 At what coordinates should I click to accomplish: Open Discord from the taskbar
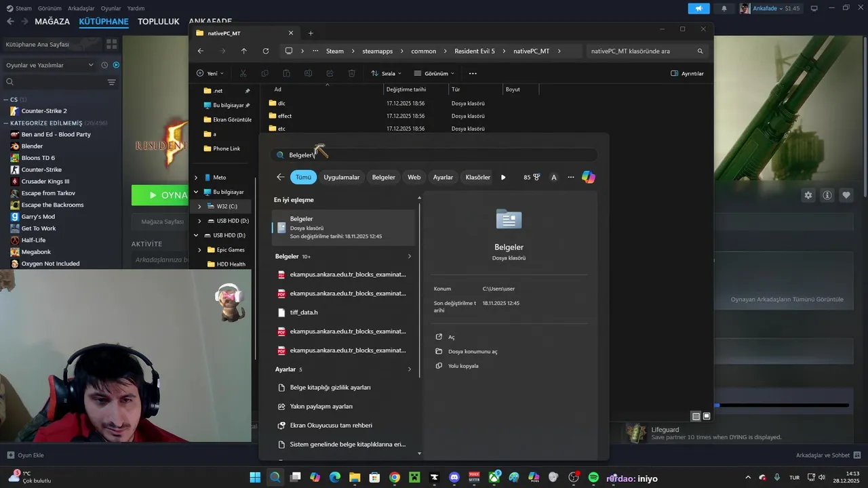(x=454, y=478)
